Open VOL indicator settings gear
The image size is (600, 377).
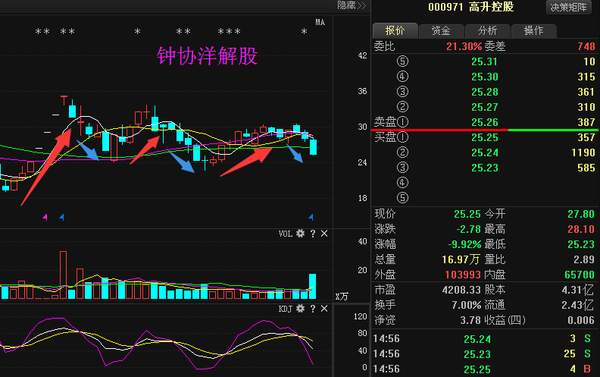pyautogui.click(x=300, y=233)
